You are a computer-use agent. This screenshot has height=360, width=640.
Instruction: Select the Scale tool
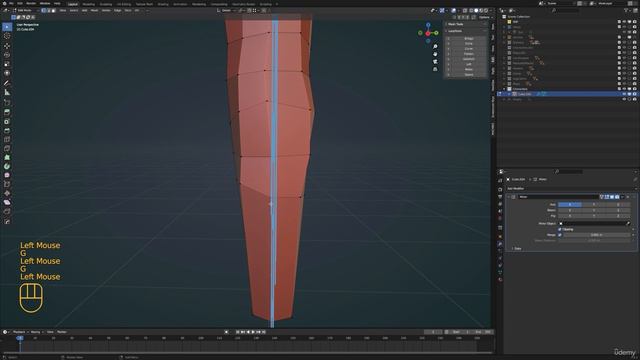pos(7,64)
